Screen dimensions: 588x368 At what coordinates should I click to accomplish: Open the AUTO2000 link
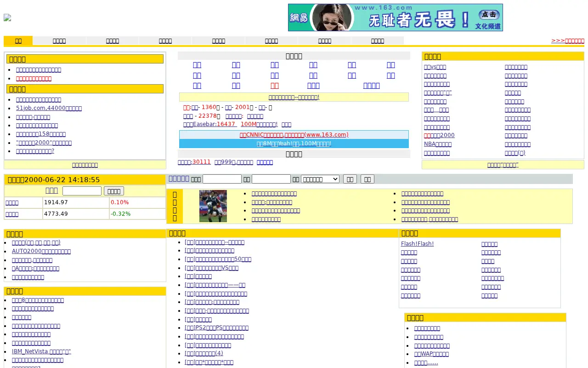(x=41, y=251)
